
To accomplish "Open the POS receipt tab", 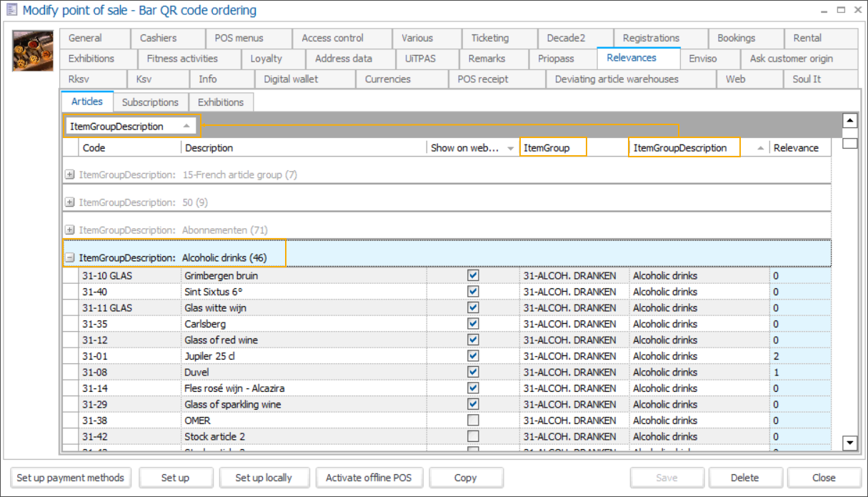I will coord(483,79).
